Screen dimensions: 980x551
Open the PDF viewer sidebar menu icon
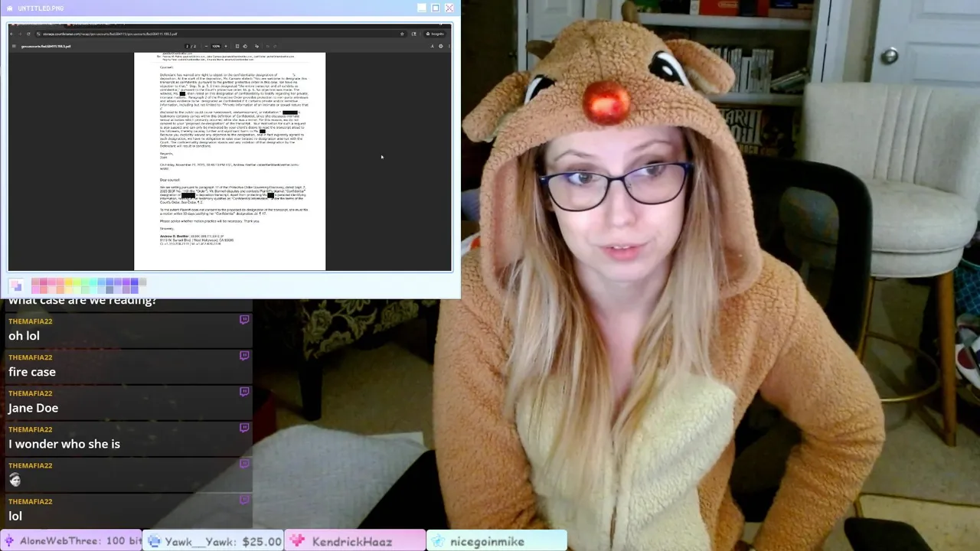click(14, 46)
